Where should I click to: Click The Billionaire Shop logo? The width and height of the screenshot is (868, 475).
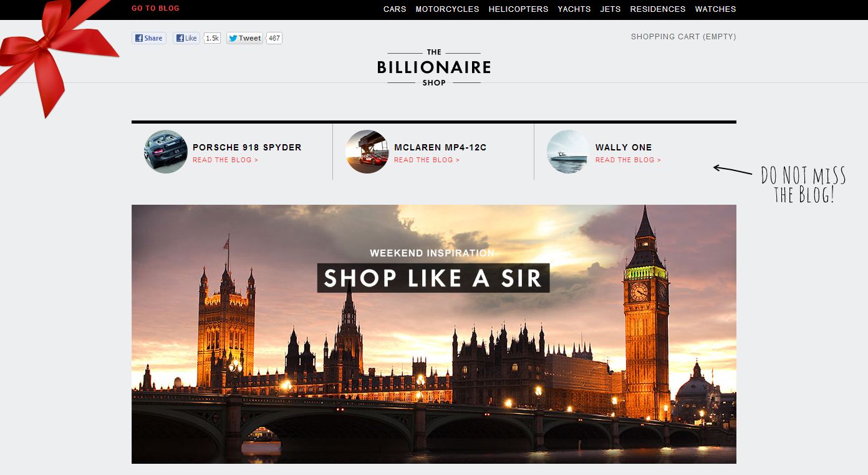(434, 67)
